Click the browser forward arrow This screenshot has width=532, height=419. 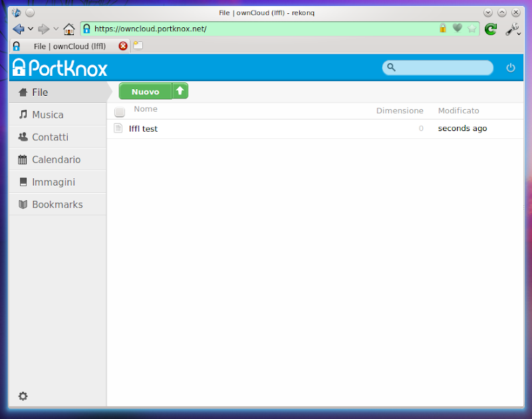coord(43,29)
